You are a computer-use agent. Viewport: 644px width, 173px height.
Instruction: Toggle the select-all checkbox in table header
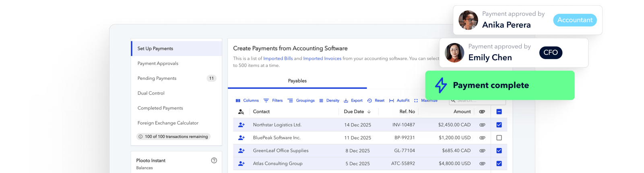(x=499, y=112)
